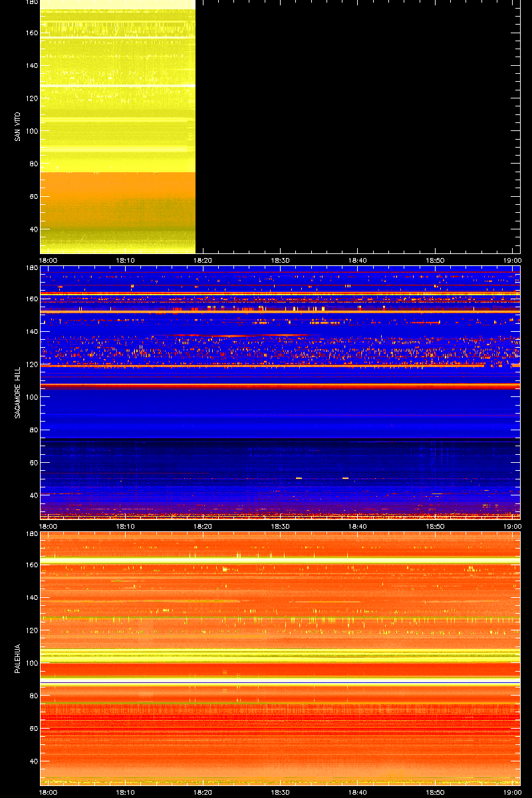Click the 80 frequency tick on Palehua axis

tap(33, 696)
